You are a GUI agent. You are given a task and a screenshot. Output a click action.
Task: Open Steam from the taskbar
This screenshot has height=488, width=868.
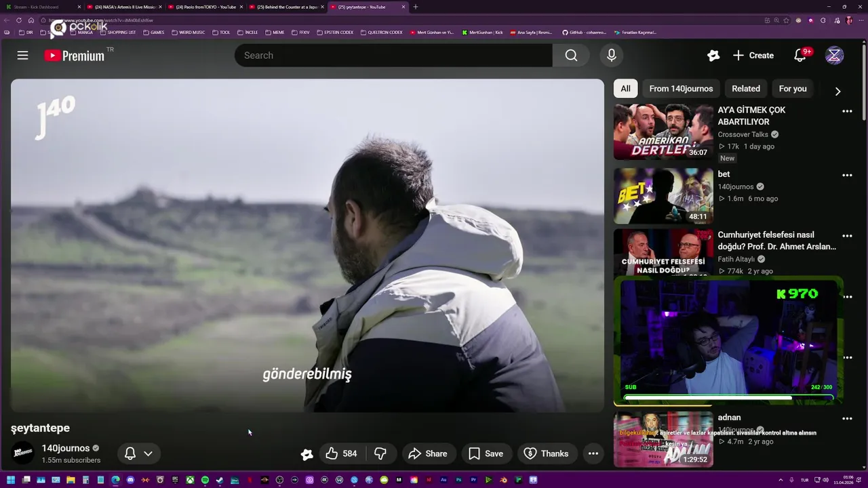[220, 481]
